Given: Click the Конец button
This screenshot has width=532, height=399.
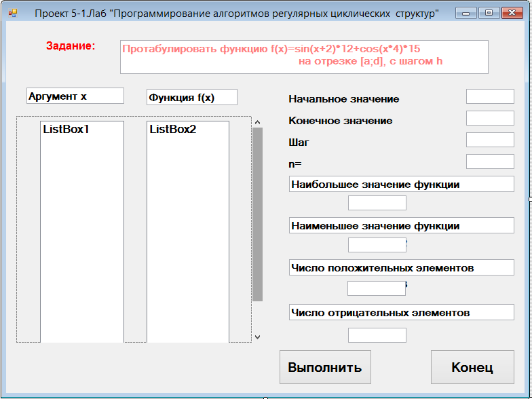Looking at the screenshot, I should [472, 367].
